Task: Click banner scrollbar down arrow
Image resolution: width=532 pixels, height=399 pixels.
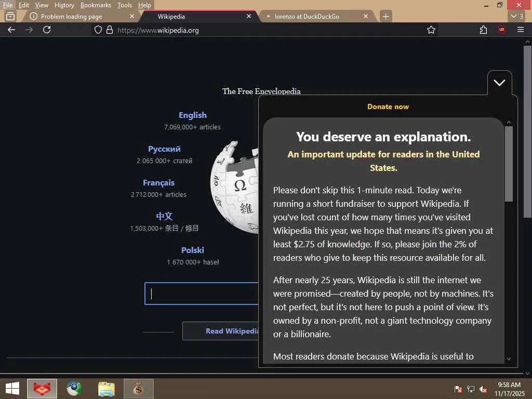Action: [509, 358]
